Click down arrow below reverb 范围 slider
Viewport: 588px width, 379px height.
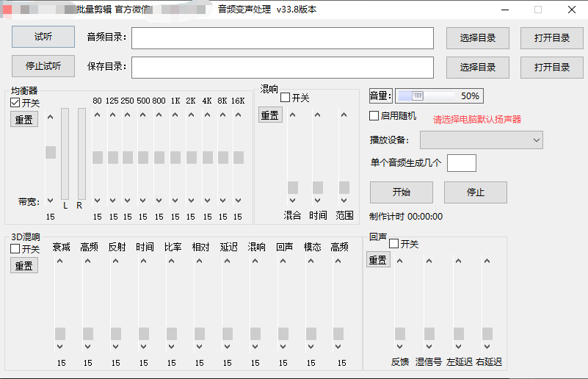344,200
